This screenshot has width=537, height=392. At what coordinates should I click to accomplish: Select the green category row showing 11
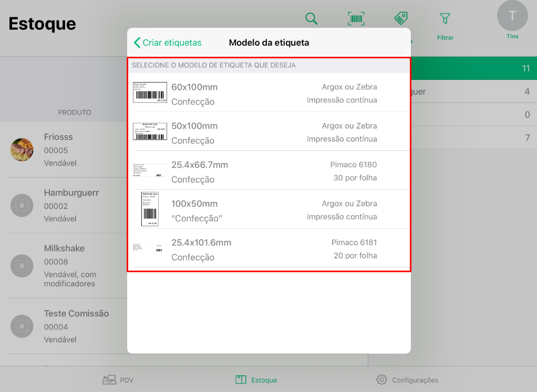(474, 68)
